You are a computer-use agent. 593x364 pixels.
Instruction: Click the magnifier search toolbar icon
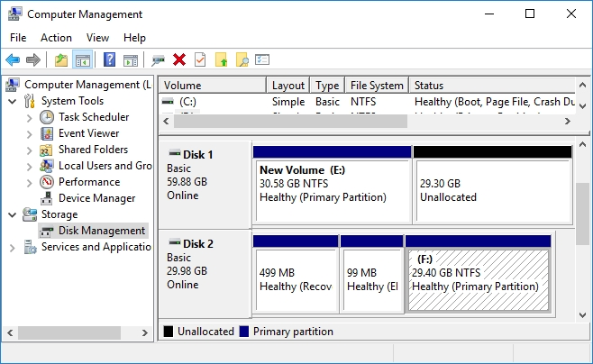click(242, 59)
